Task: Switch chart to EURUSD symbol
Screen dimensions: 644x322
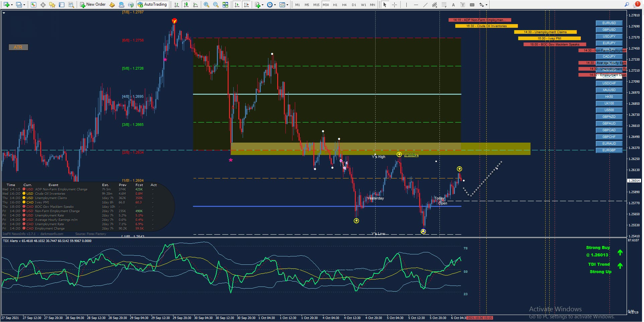Action: [x=609, y=23]
